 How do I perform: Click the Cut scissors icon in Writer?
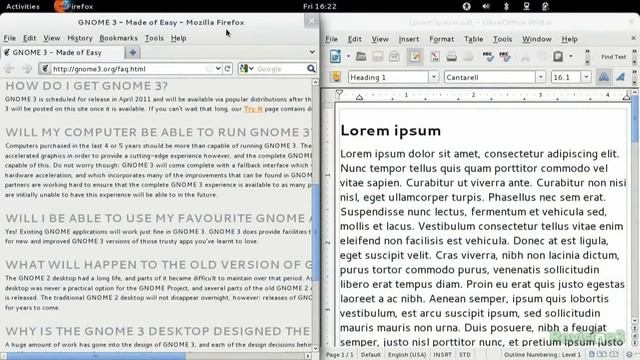(x=525, y=57)
